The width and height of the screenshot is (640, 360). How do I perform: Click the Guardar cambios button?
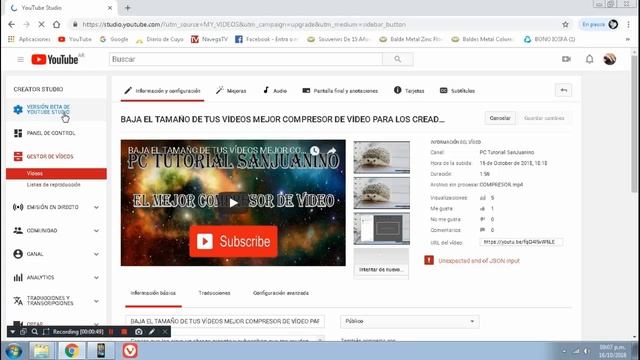(544, 118)
